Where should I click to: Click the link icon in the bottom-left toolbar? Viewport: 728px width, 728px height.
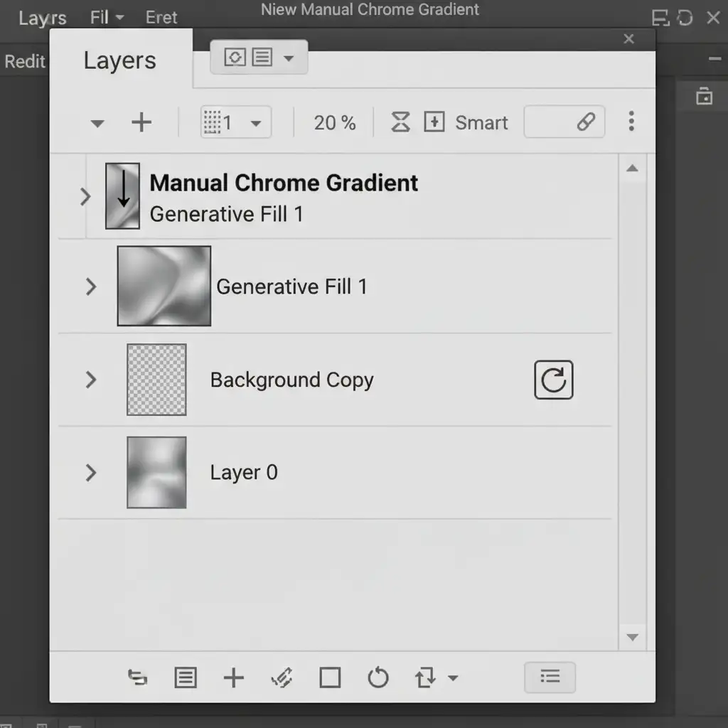(x=137, y=678)
